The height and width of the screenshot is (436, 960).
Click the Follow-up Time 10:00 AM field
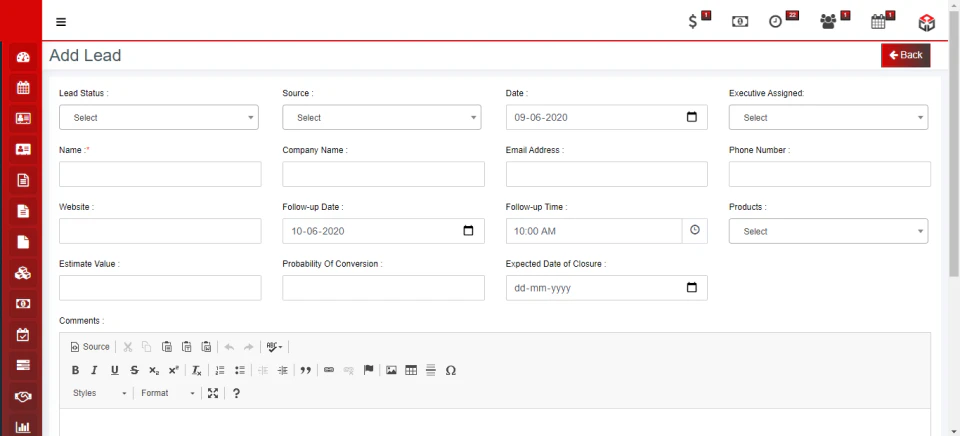click(594, 231)
